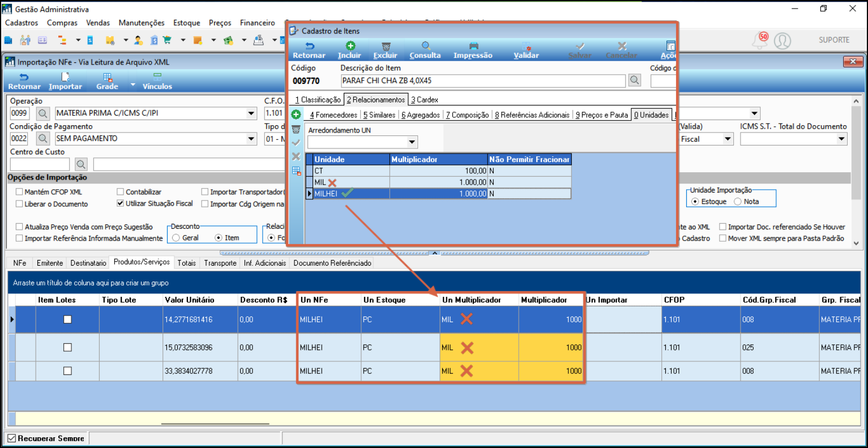Click the SUPORTE link

834,40
